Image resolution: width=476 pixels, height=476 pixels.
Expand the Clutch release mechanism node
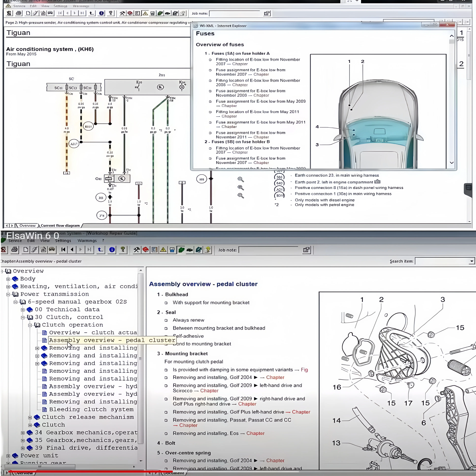click(30, 417)
